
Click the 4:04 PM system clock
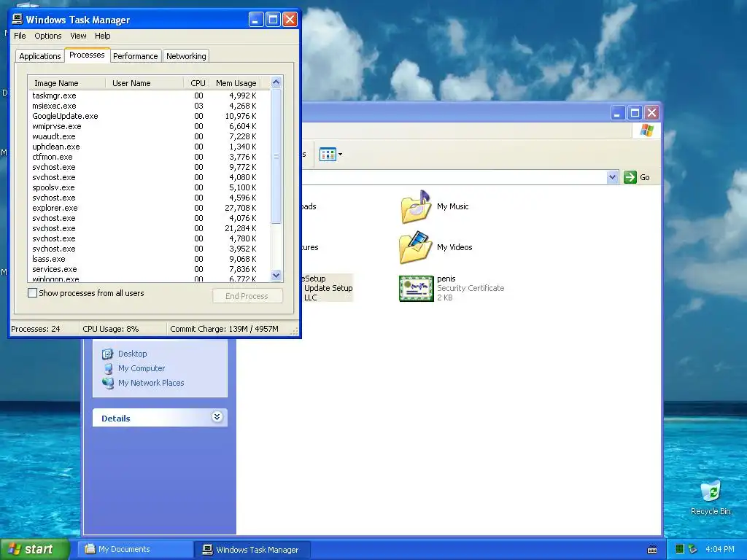719,549
